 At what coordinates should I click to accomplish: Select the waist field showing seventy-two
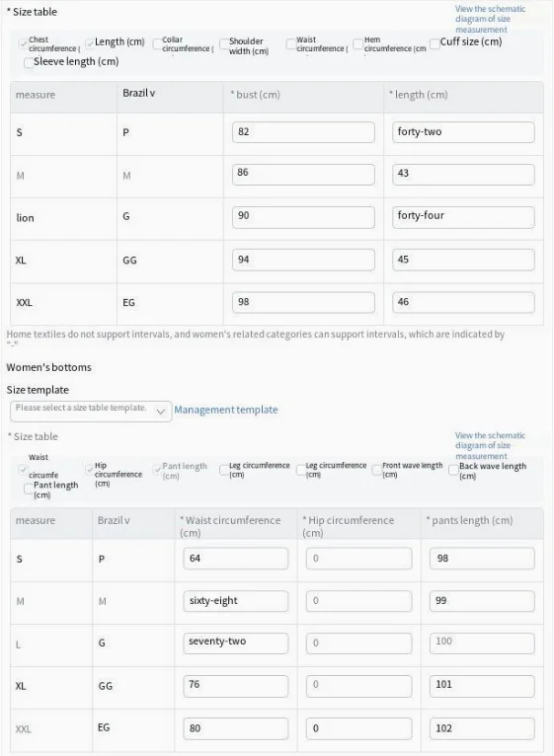coord(235,643)
